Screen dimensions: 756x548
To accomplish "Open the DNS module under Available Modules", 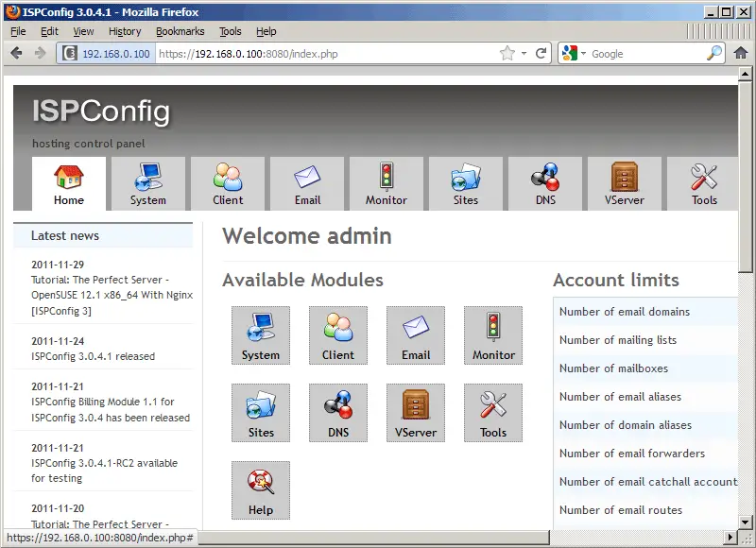I will pyautogui.click(x=338, y=413).
